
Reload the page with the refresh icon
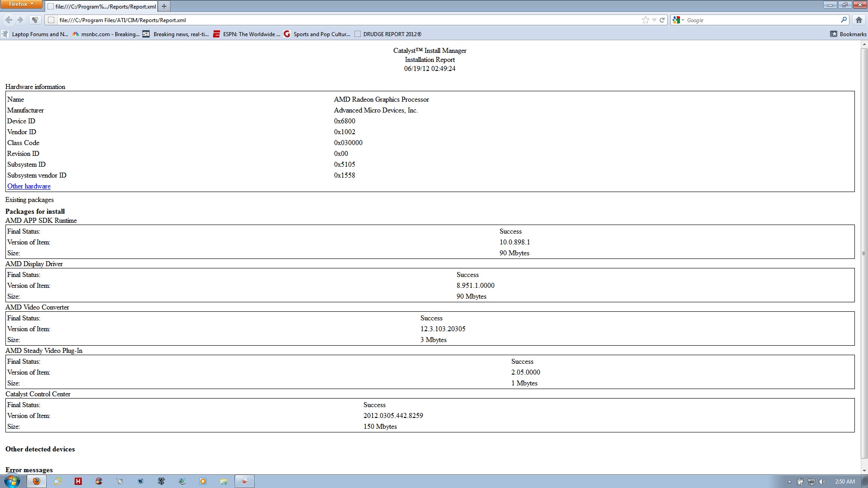click(x=662, y=20)
